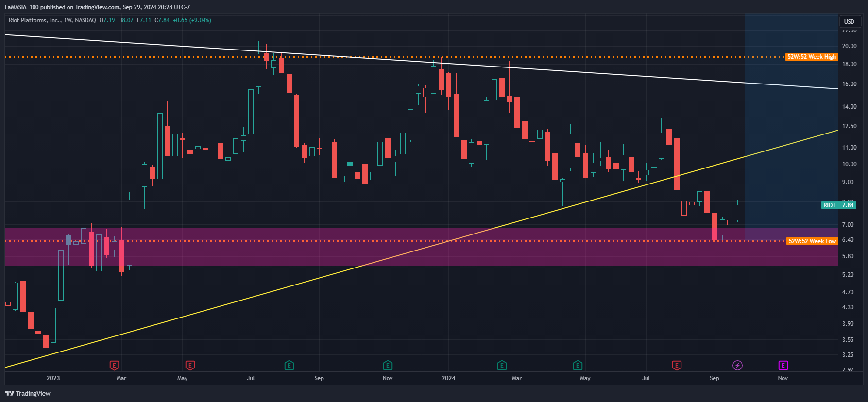868x402 pixels.
Task: Click the 52W:52 Week Low label
Action: [812, 241]
